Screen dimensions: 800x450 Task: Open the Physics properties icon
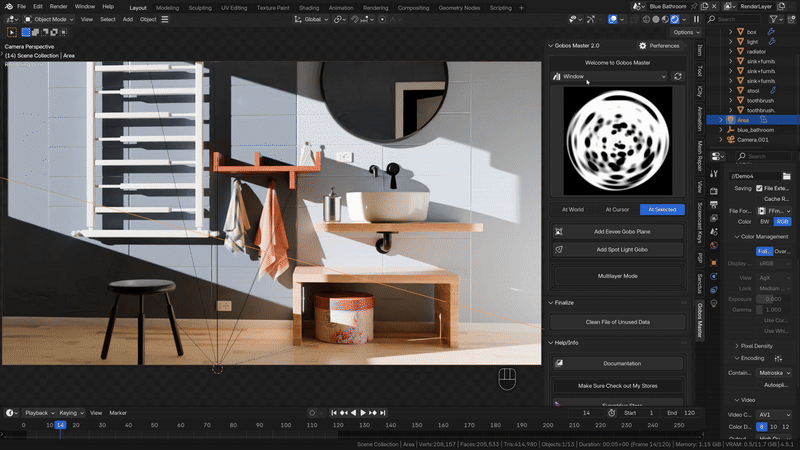[x=714, y=276]
